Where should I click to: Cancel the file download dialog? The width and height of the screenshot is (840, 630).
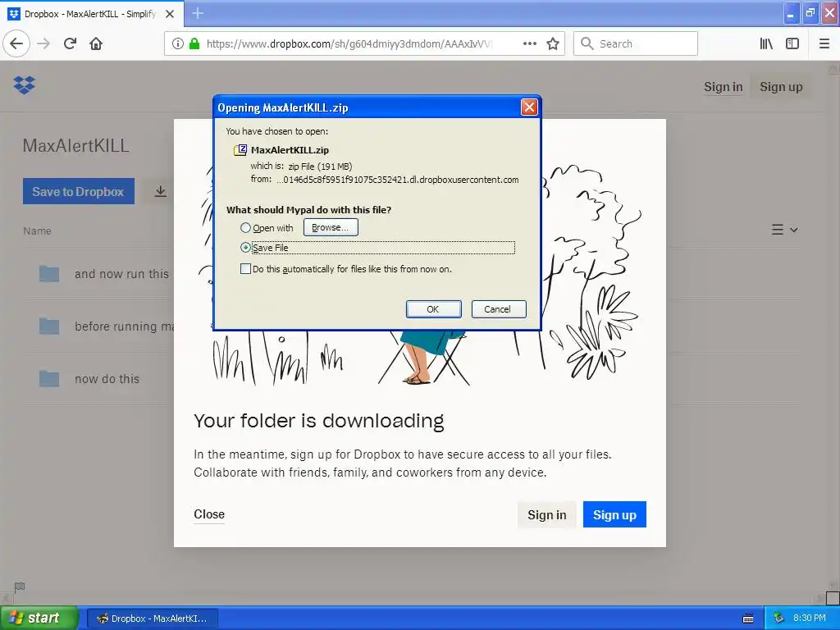tap(498, 309)
